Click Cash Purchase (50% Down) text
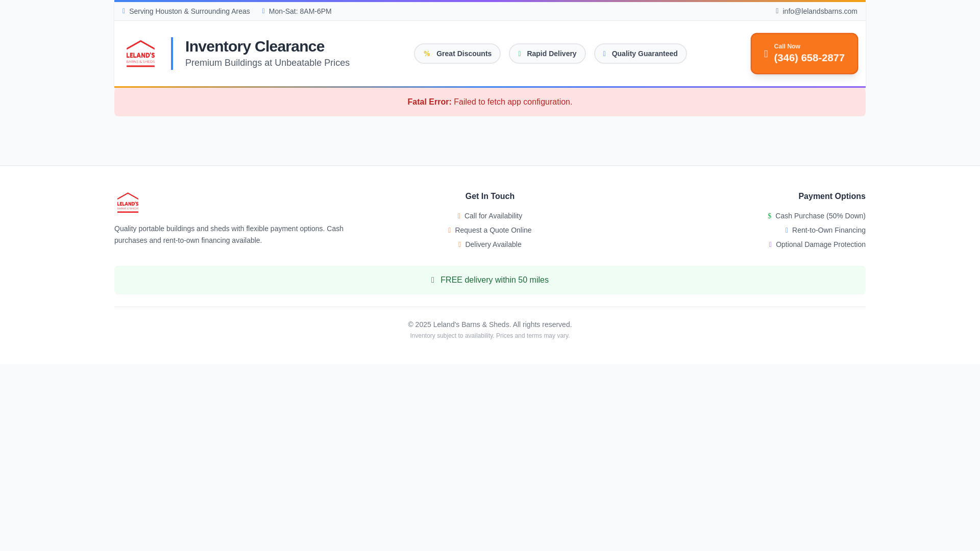 click(820, 216)
